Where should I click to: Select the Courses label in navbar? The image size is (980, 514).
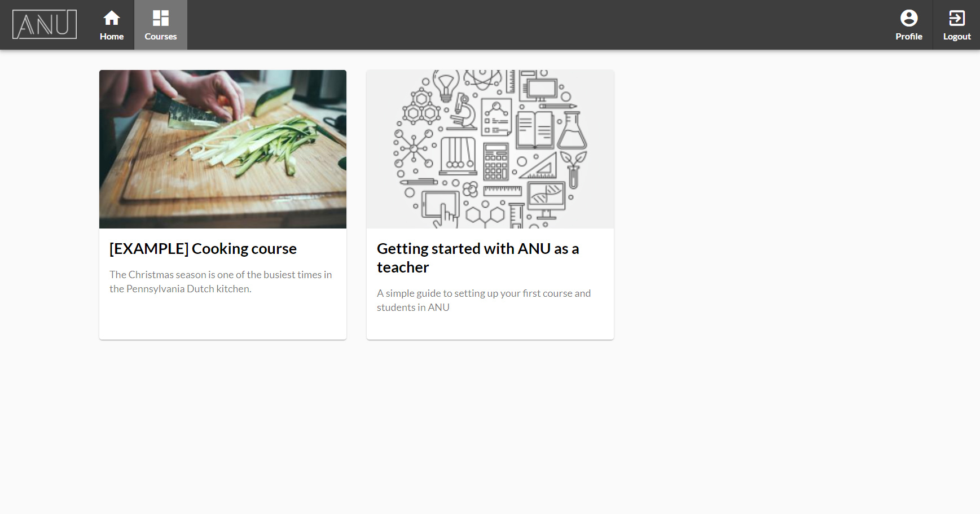click(161, 37)
